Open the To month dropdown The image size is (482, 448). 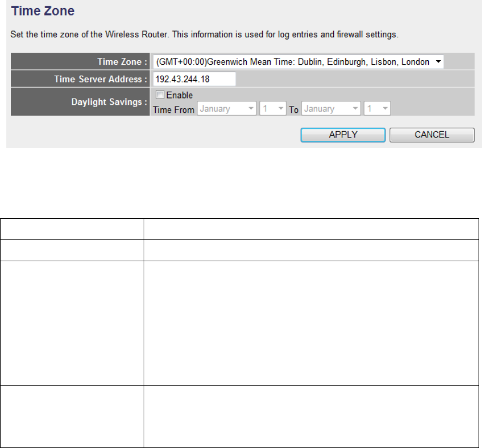tap(331, 109)
